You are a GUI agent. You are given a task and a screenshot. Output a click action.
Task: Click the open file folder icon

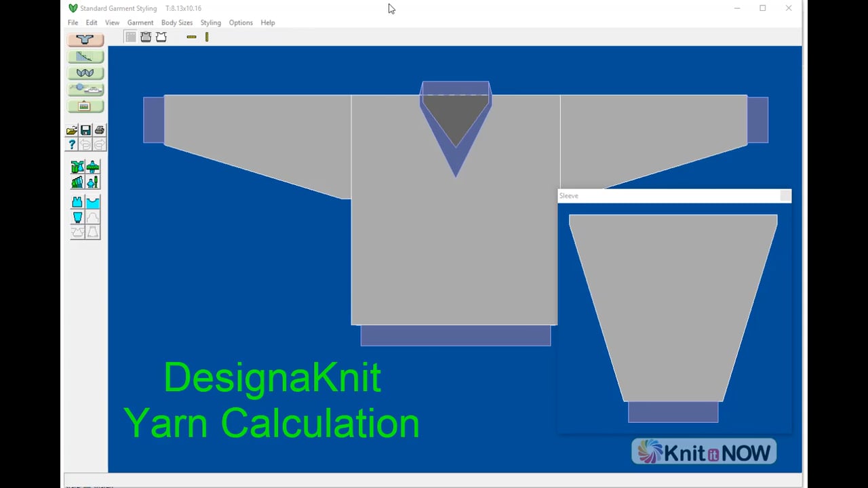71,130
